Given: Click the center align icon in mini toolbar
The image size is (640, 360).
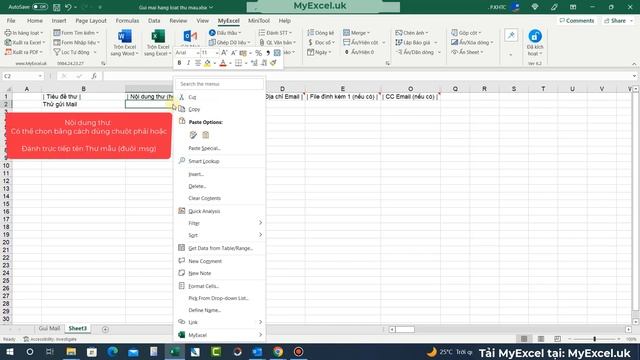Looking at the screenshot, I should 198,63.
